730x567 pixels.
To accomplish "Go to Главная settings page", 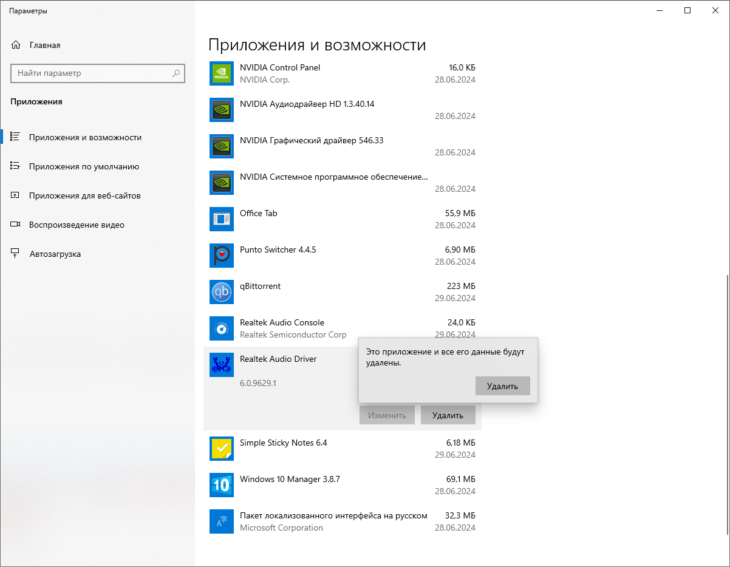I will click(45, 45).
